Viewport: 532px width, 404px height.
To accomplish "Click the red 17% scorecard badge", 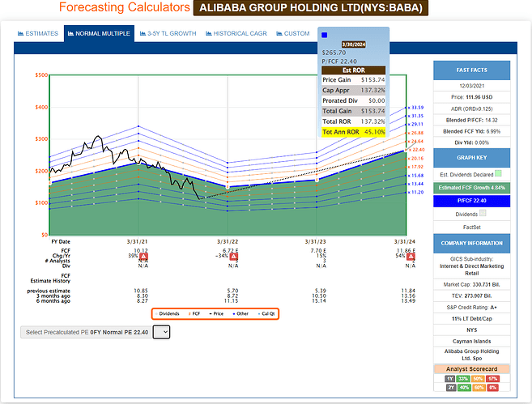I will (492, 379).
